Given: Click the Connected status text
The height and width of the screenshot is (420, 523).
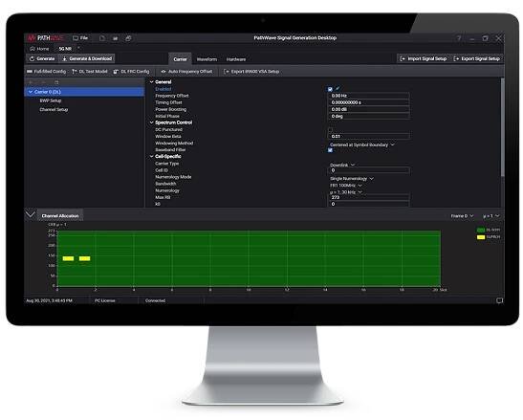Looking at the screenshot, I should pos(155,300).
